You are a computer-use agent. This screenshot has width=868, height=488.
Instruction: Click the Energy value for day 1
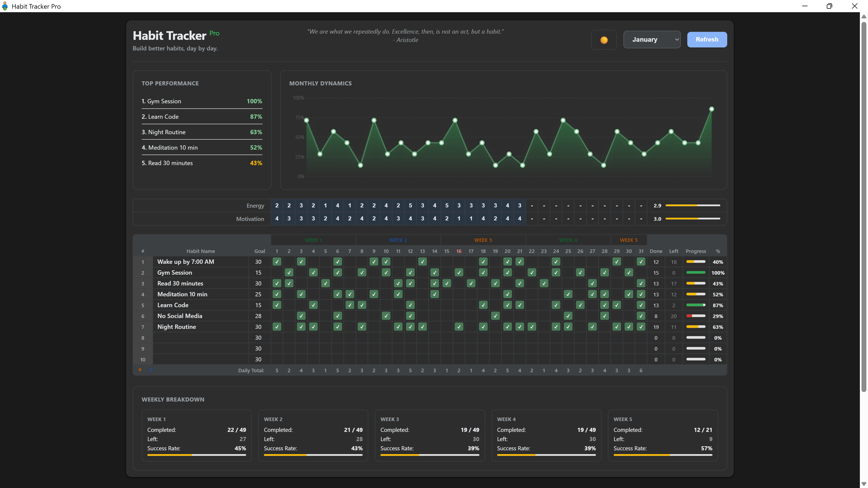[x=277, y=206]
